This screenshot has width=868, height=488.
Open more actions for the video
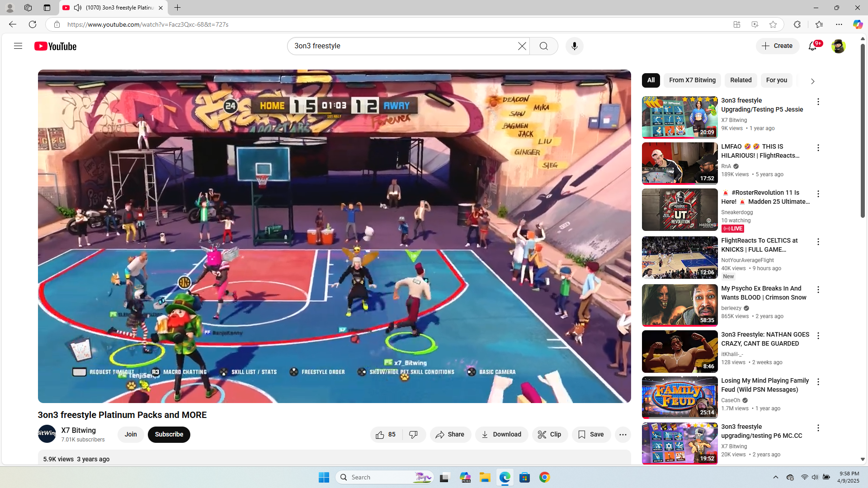(x=623, y=434)
